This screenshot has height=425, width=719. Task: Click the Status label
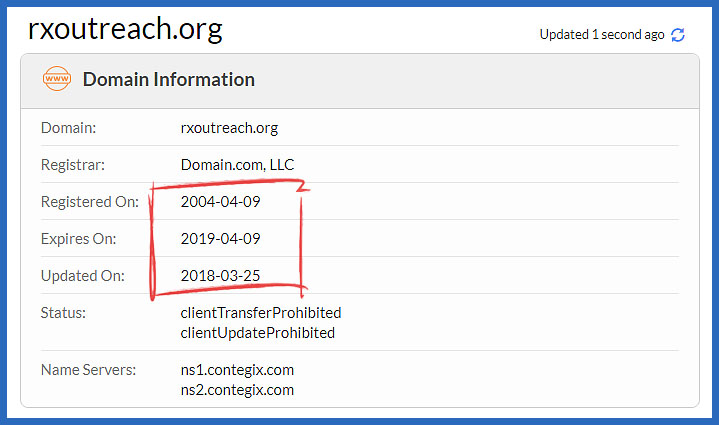click(x=63, y=313)
